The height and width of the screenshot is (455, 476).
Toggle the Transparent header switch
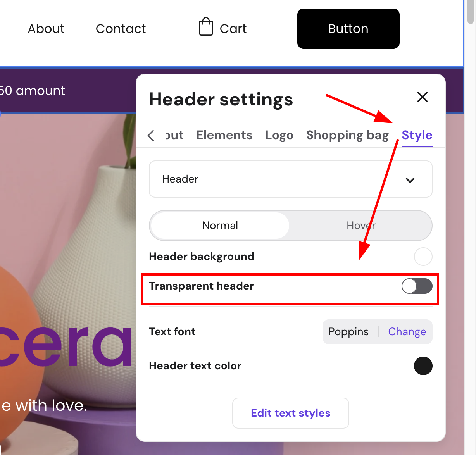(417, 286)
